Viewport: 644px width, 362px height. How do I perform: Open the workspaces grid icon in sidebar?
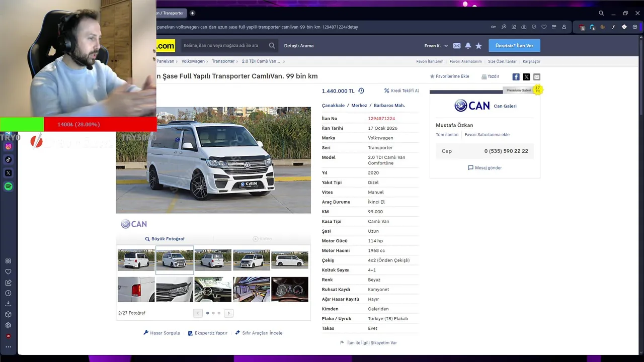pyautogui.click(x=8, y=261)
